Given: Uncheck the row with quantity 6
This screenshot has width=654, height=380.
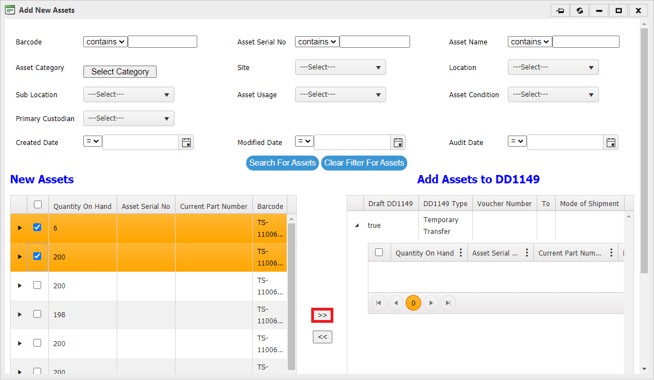Looking at the screenshot, I should coord(37,227).
